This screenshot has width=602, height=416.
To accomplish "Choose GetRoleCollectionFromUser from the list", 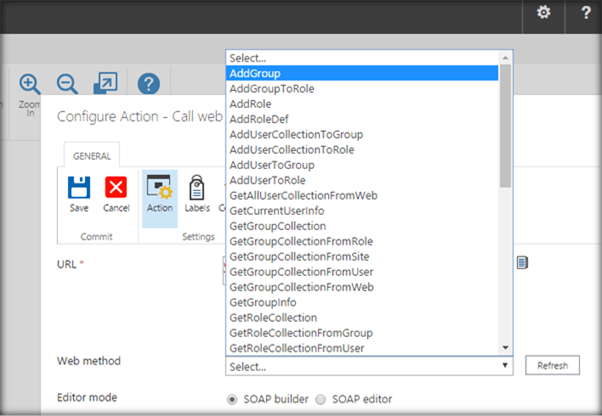I will click(362, 348).
